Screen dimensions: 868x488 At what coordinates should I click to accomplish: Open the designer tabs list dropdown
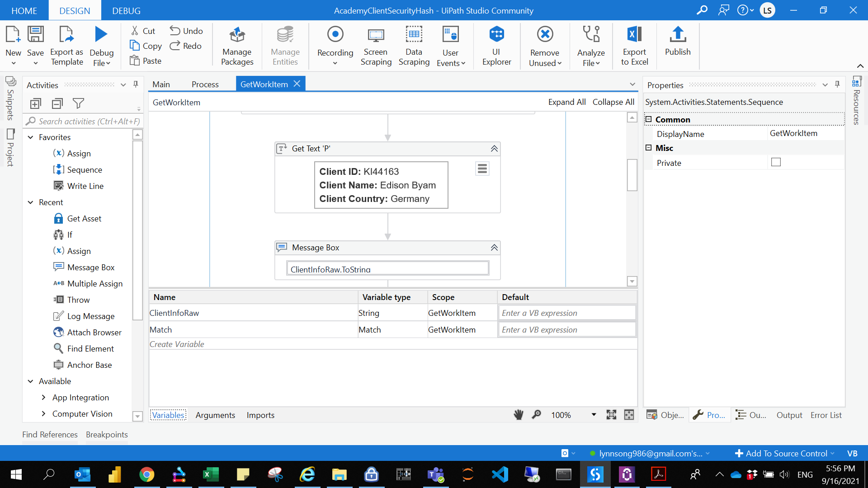tap(632, 84)
